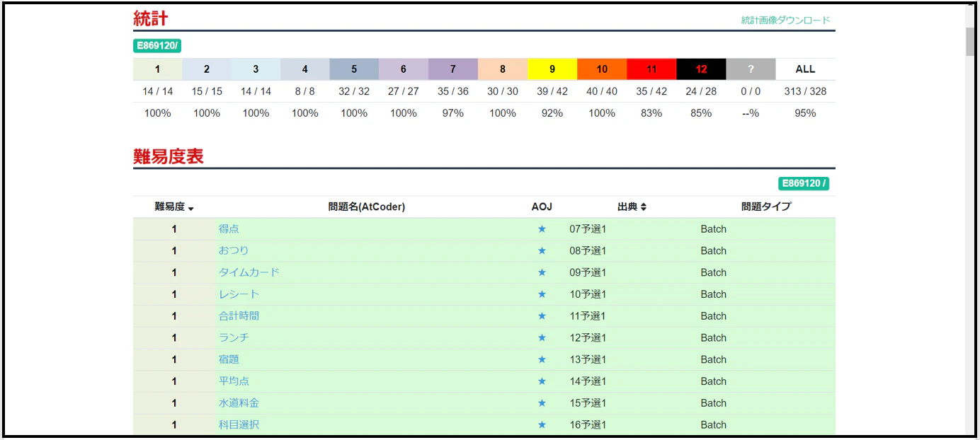The height and width of the screenshot is (440, 980).
Task: Click the AOJ star for 科目選択
Action: click(x=542, y=425)
